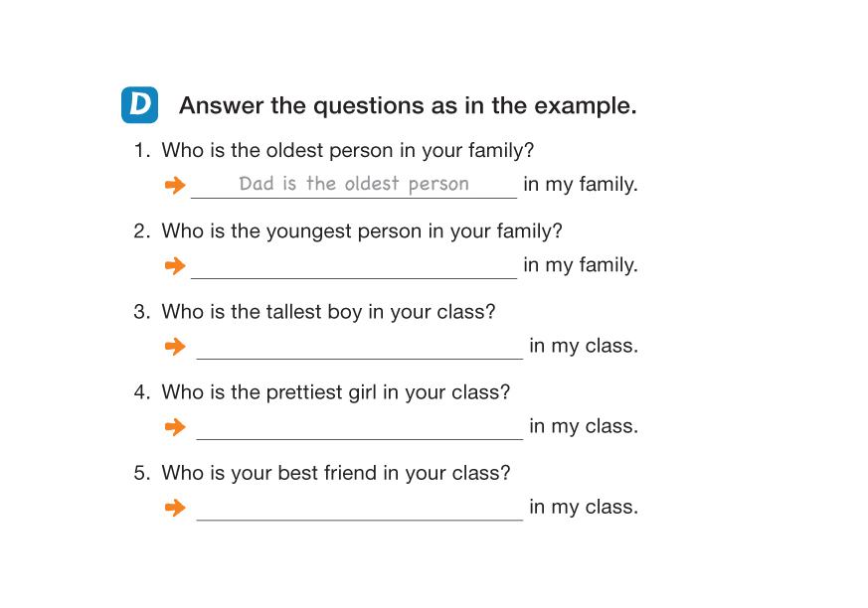Viewport: 868px width, 608px height.
Task: Click the heading 'Answer the questions as in the example'
Action: [408, 105]
